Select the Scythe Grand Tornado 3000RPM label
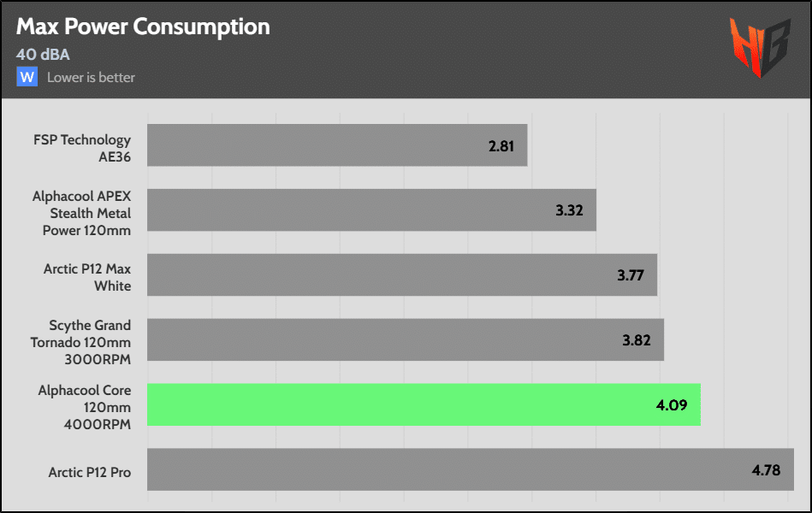 coord(90,341)
